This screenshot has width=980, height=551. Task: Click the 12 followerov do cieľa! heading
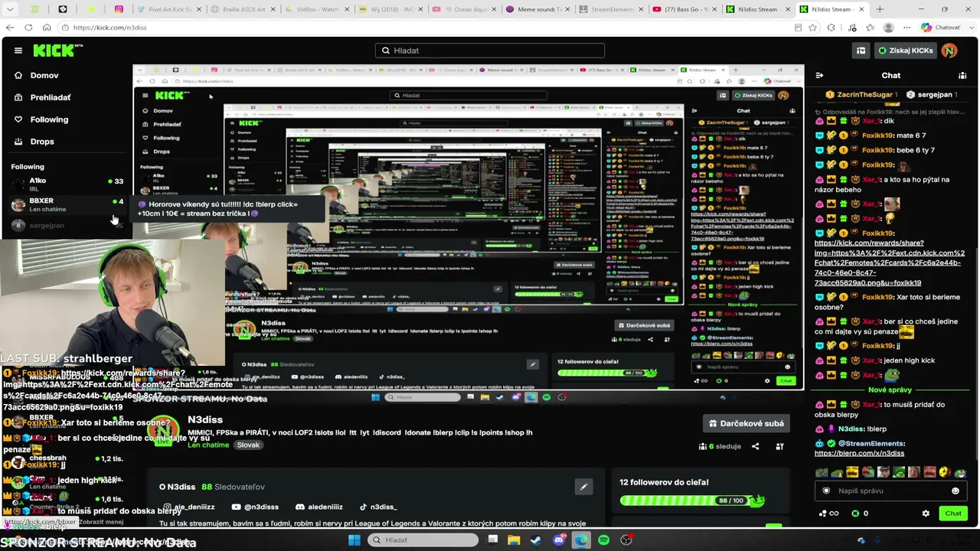(664, 482)
